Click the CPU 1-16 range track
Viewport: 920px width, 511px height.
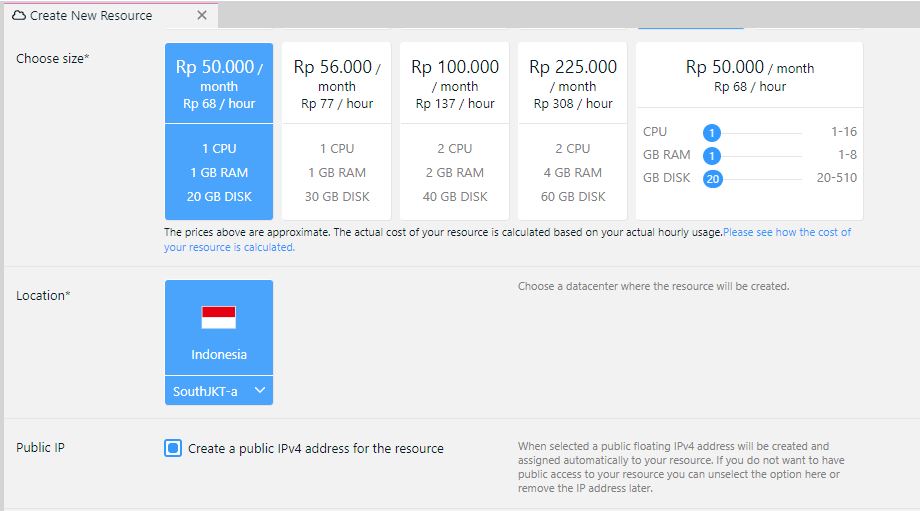pos(760,132)
